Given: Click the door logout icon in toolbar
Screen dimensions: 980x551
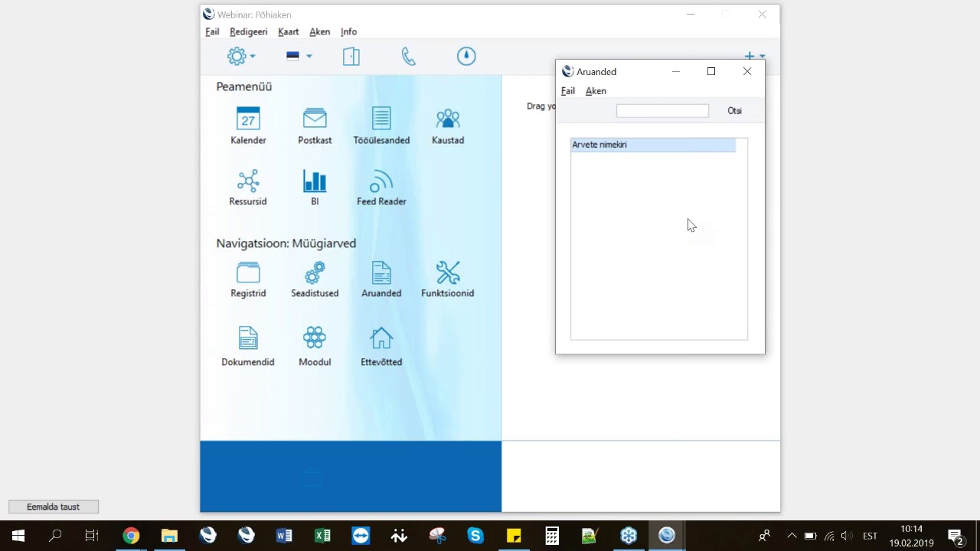Looking at the screenshot, I should 351,56.
